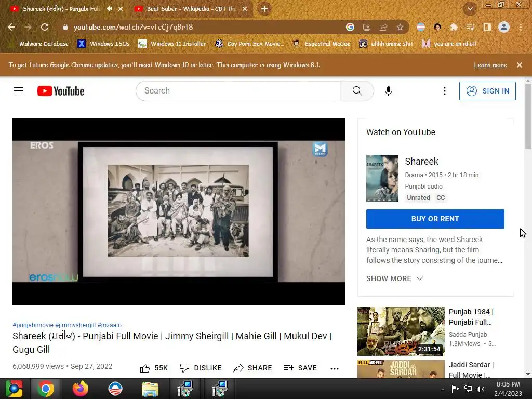Mute the Shareek tab via speaker icon
The height and width of the screenshot is (399, 532).
tap(109, 9)
